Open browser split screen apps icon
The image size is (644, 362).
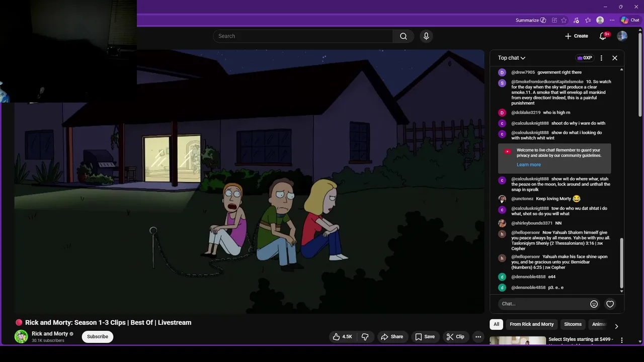tap(554, 21)
